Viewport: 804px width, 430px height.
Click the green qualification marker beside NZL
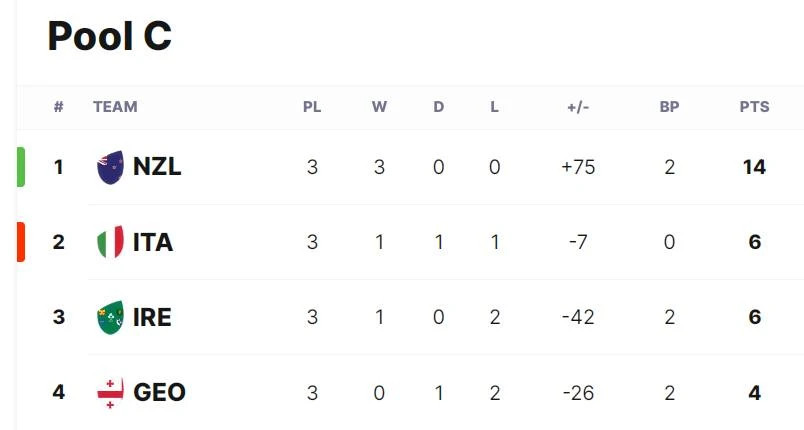click(x=21, y=167)
